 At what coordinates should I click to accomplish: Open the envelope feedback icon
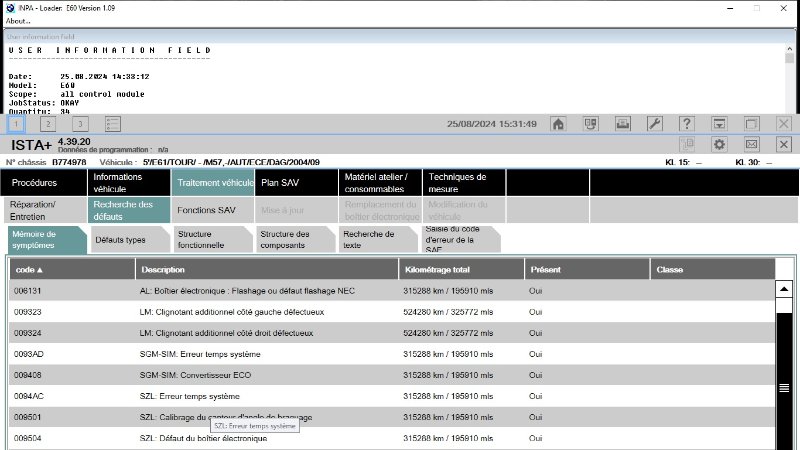(751, 145)
